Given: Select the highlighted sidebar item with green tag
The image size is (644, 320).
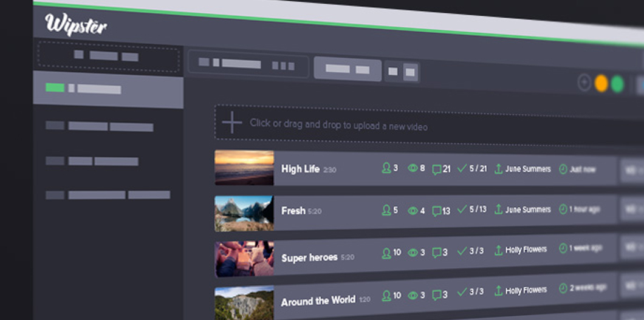Looking at the screenshot, I should tap(108, 89).
